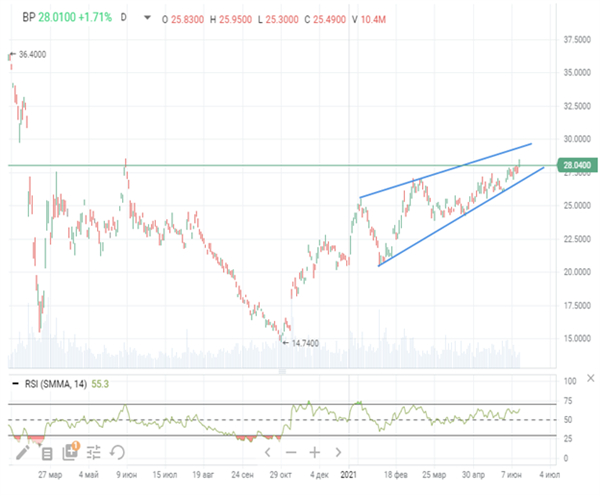Click the 20.0000 price axis label
The image size is (600, 495).
(x=577, y=272)
